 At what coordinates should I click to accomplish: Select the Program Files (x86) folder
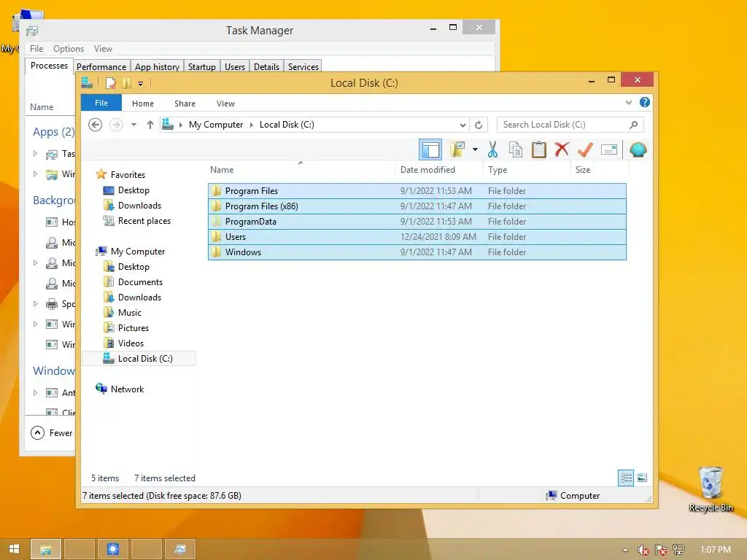pyautogui.click(x=417, y=206)
